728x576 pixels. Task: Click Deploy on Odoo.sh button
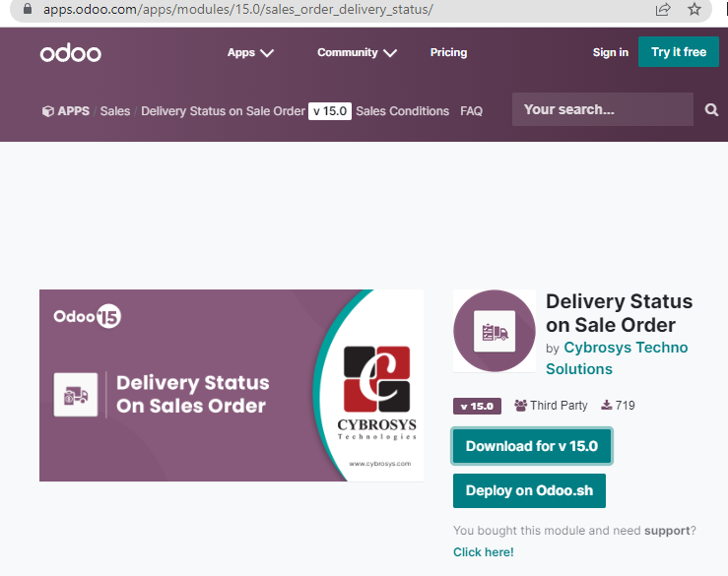click(x=529, y=490)
